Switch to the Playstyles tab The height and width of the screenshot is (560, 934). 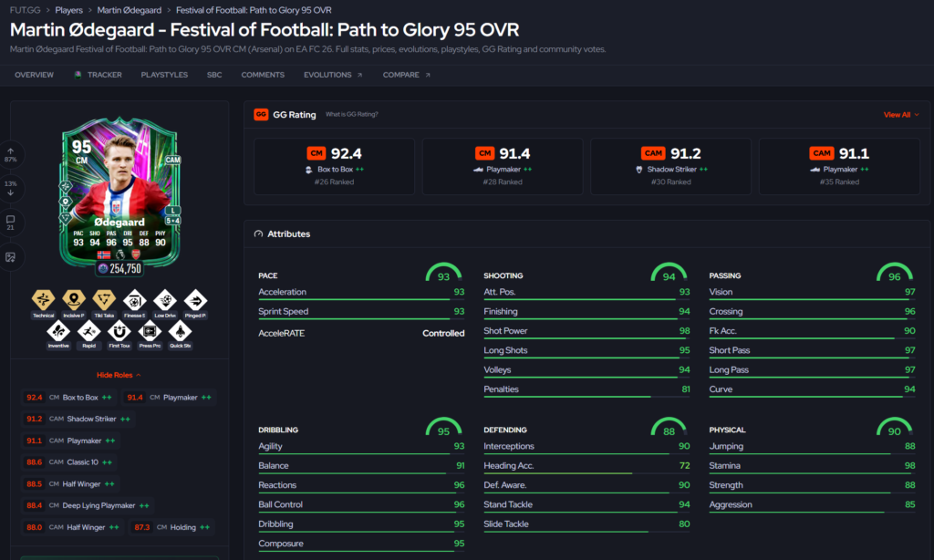click(164, 75)
